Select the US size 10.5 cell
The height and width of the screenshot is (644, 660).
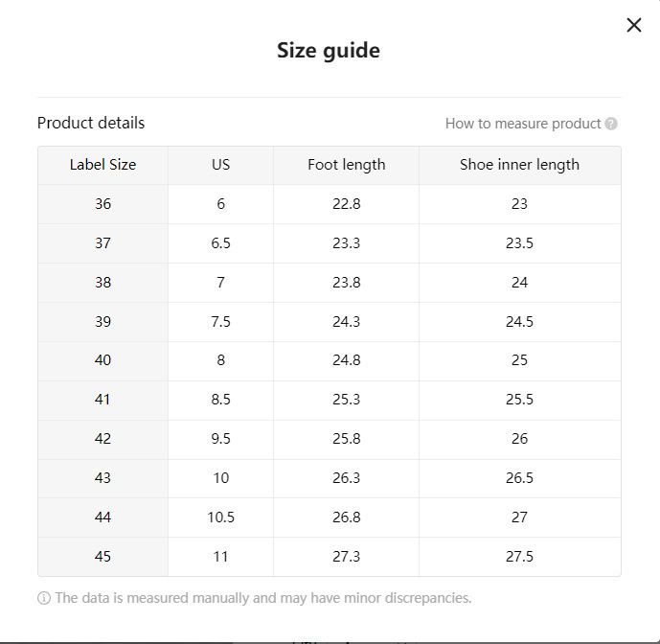[220, 517]
